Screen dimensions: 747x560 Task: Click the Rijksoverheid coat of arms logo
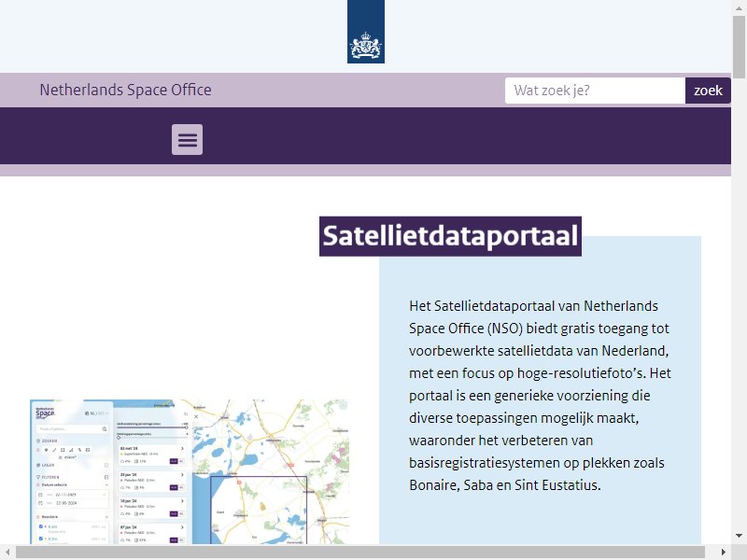click(366, 32)
